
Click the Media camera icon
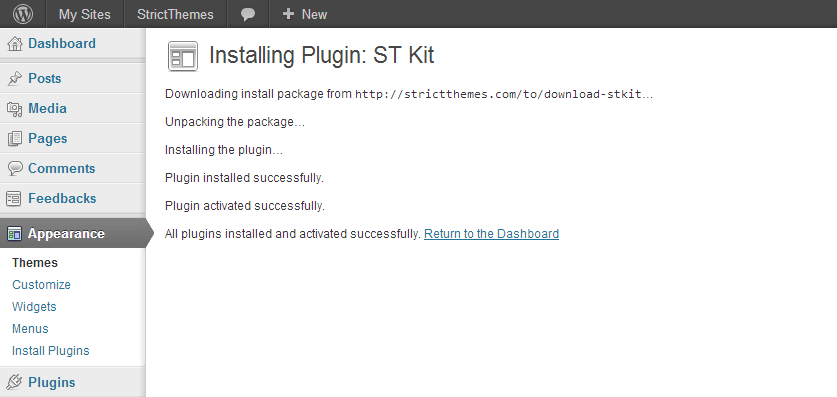[x=14, y=109]
